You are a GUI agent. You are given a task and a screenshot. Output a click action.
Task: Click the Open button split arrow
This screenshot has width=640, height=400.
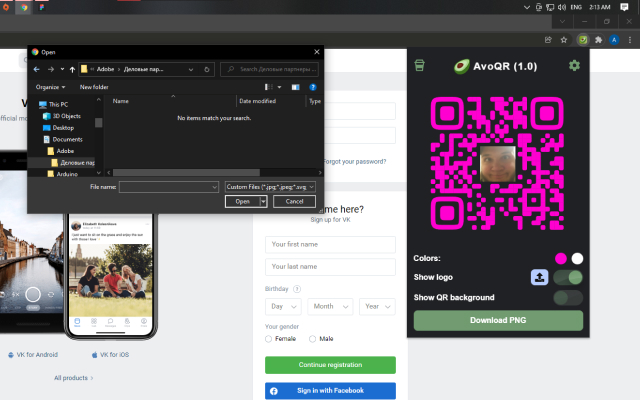coord(263,201)
